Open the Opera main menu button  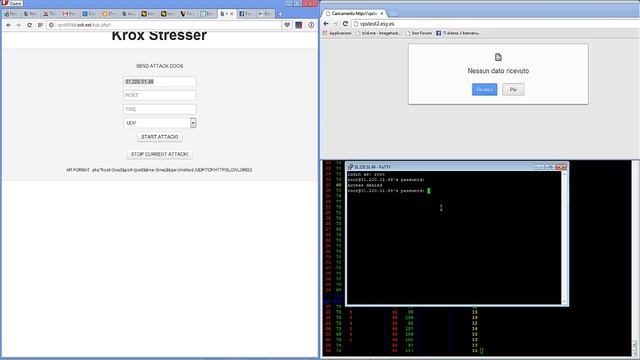tap(12, 3)
